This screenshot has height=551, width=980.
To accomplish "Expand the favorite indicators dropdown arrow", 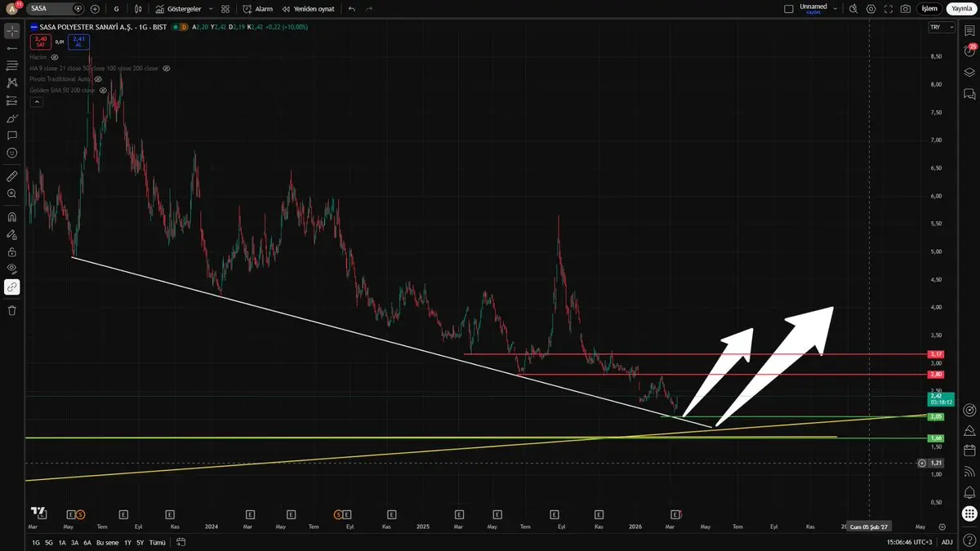I will (x=211, y=8).
